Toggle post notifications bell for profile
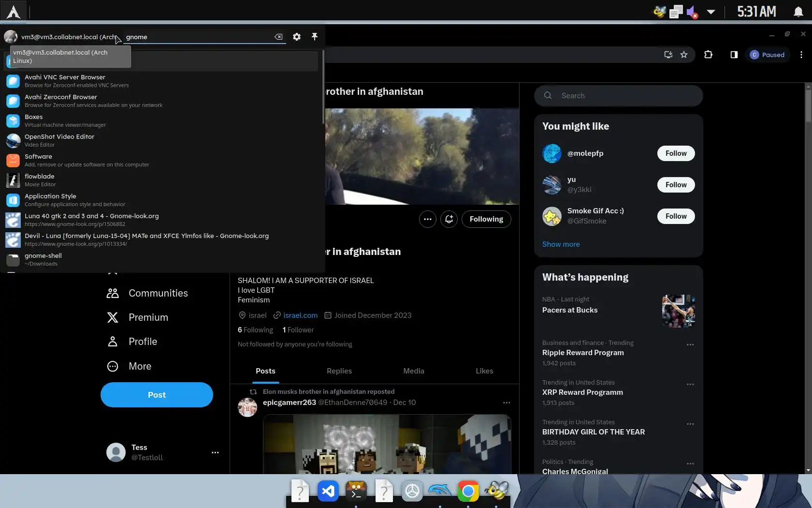 (449, 219)
